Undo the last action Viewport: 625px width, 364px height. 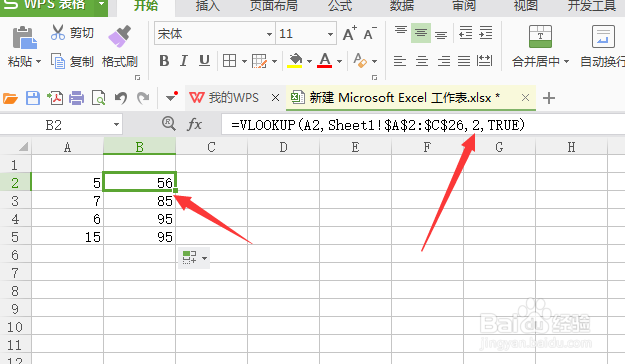[x=120, y=98]
